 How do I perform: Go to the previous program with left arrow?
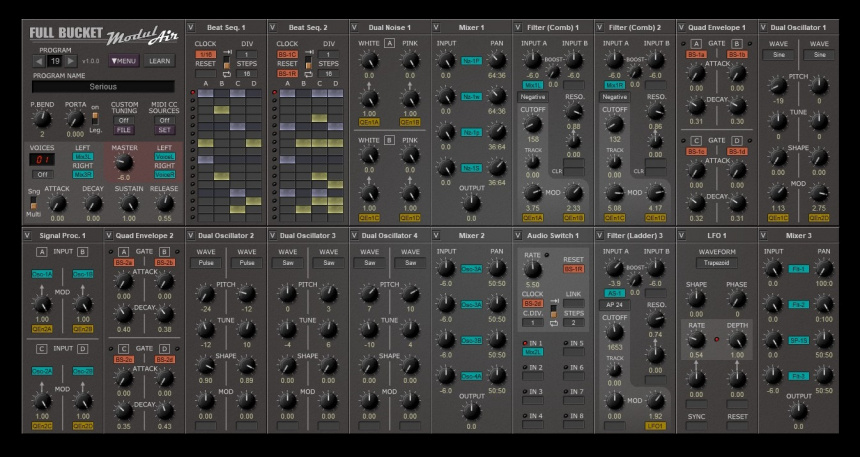(39, 61)
